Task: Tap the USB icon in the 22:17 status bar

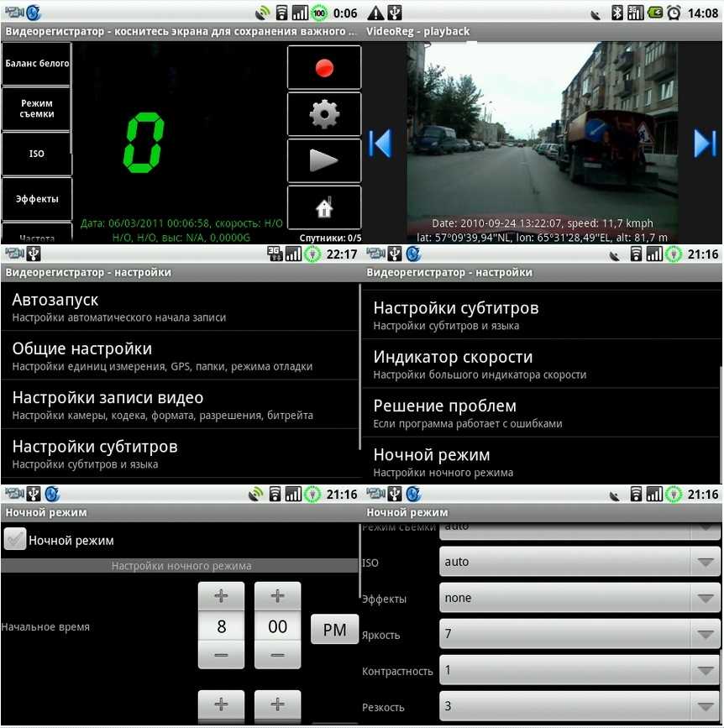Action: click(x=34, y=254)
